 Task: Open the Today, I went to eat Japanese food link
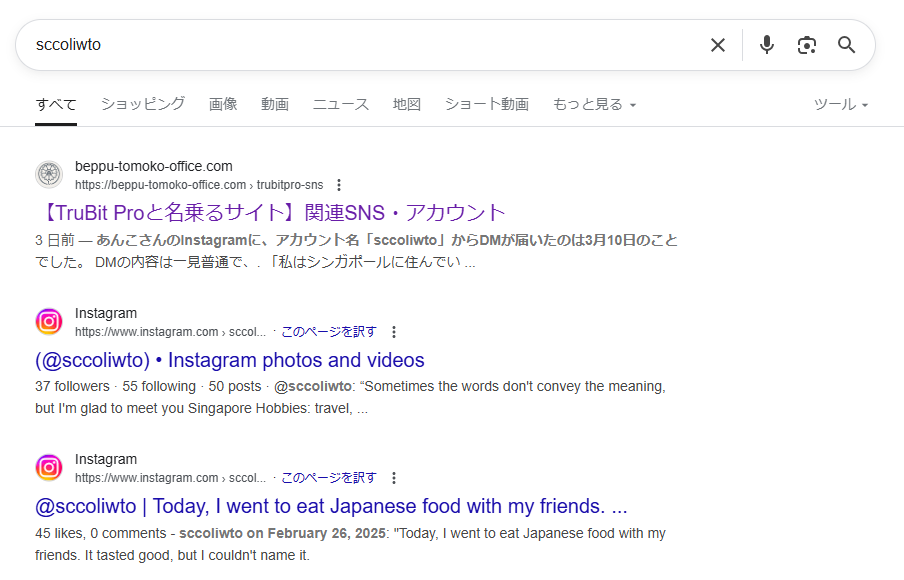coord(331,506)
